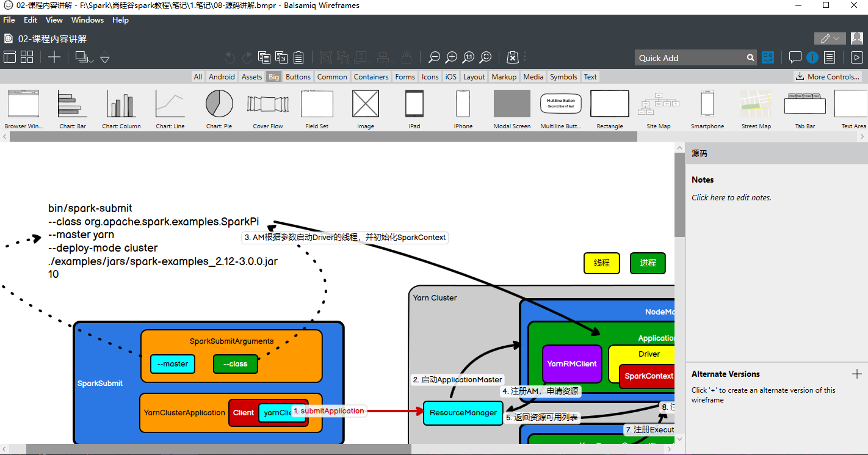Select the green --class box

coord(236,364)
